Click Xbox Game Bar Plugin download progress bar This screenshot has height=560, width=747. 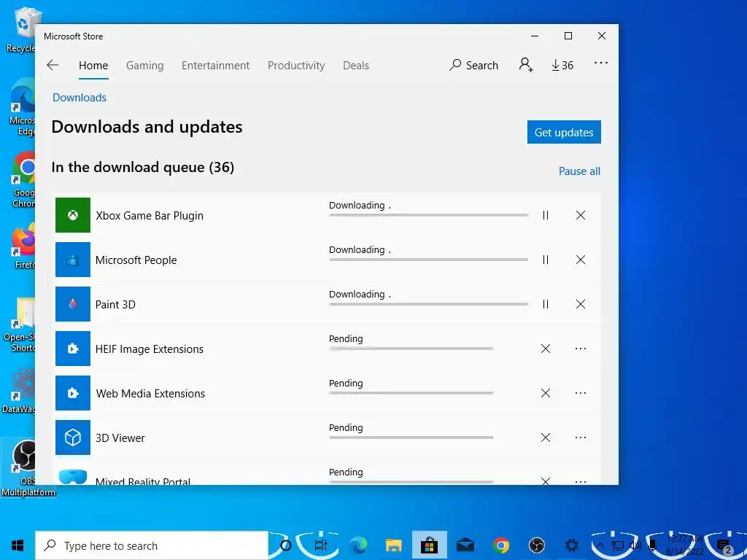coord(428,215)
